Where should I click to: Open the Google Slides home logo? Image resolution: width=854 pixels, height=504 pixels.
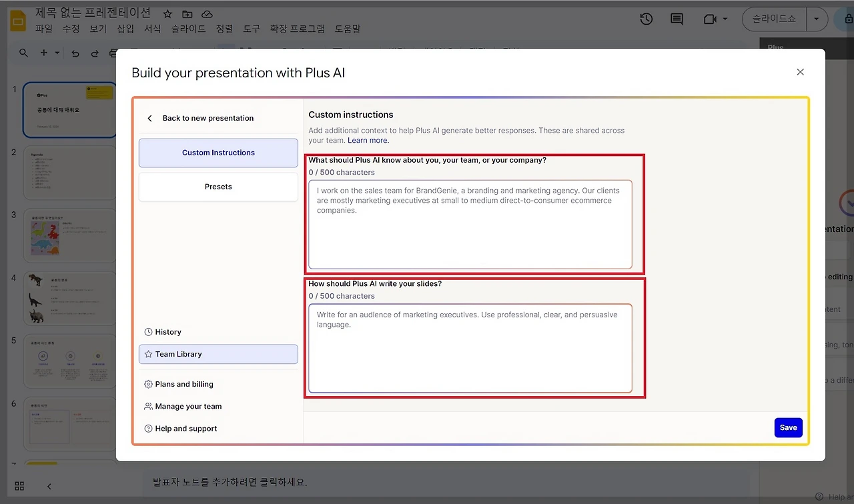tap(17, 21)
